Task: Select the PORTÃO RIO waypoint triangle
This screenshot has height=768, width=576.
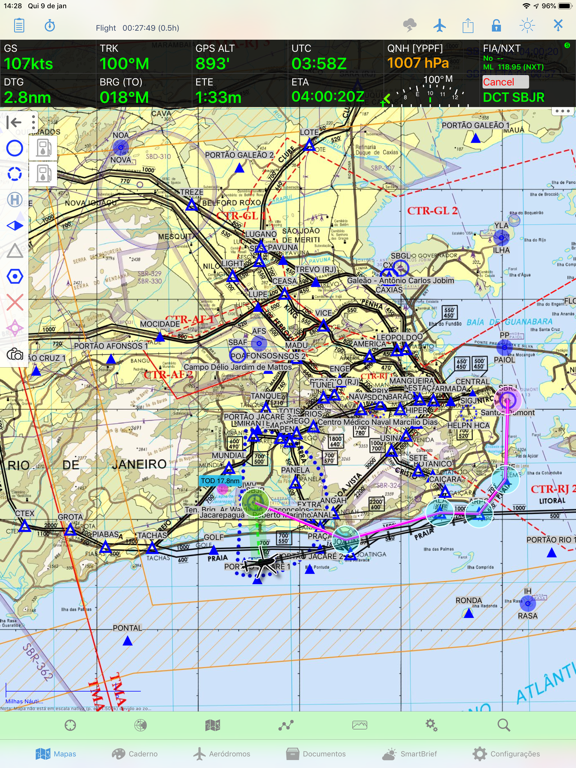Action: 552,552
